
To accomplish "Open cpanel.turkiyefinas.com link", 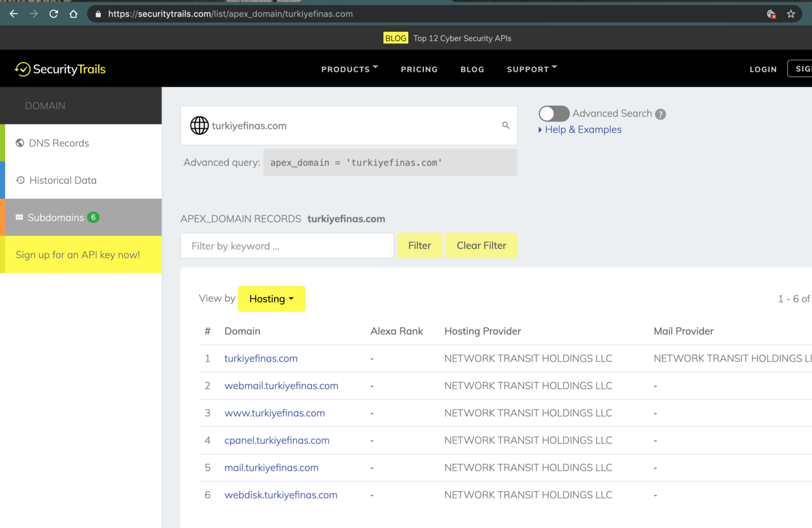I will [277, 440].
